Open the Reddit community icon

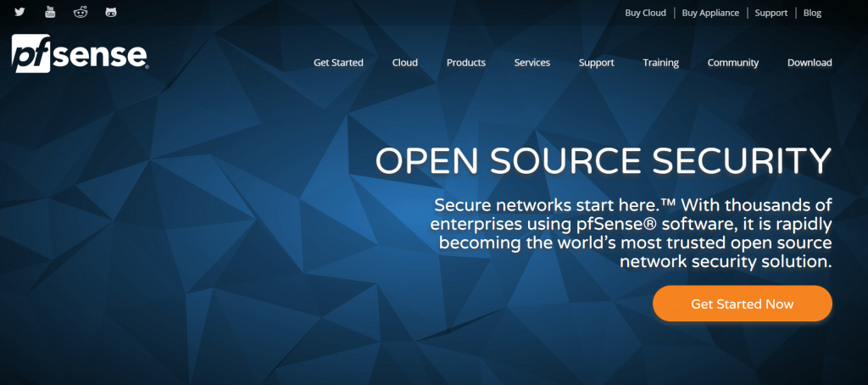click(x=81, y=12)
